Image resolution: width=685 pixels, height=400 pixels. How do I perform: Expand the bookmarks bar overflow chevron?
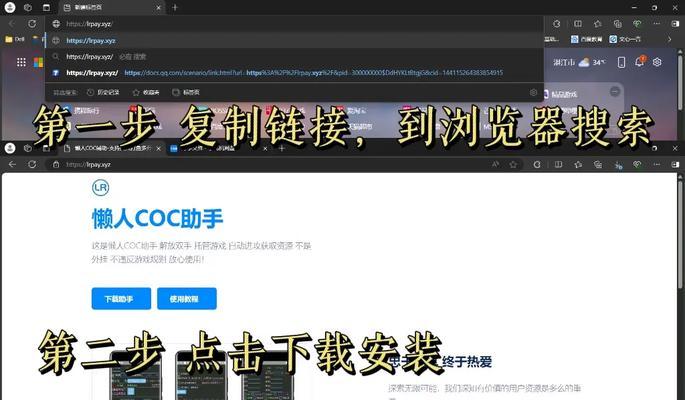coord(669,39)
